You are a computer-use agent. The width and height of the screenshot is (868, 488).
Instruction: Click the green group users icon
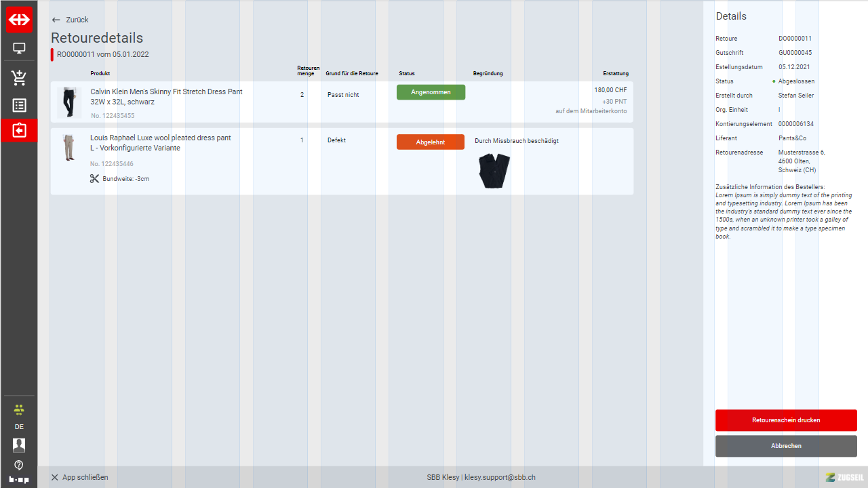(19, 409)
